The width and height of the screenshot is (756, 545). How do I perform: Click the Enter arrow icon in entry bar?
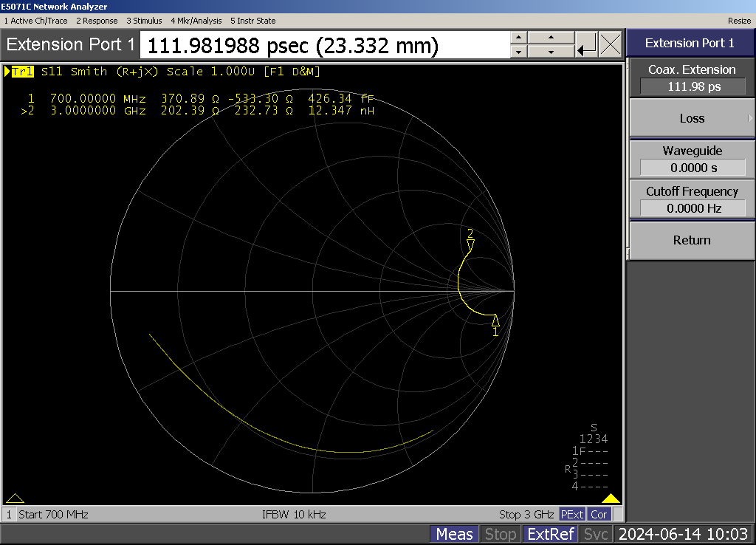pos(587,46)
